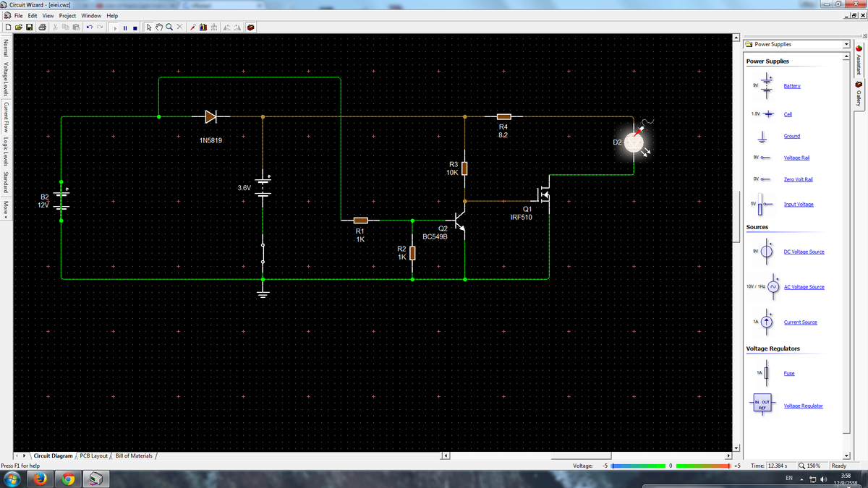Click the delete X tool in toolbar

[179, 27]
